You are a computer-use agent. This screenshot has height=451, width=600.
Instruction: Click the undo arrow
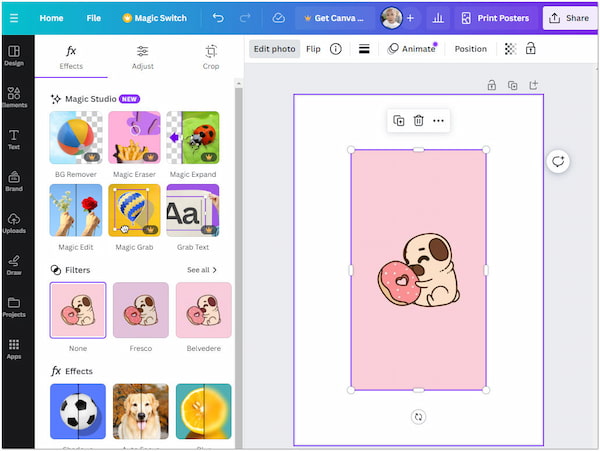point(218,18)
